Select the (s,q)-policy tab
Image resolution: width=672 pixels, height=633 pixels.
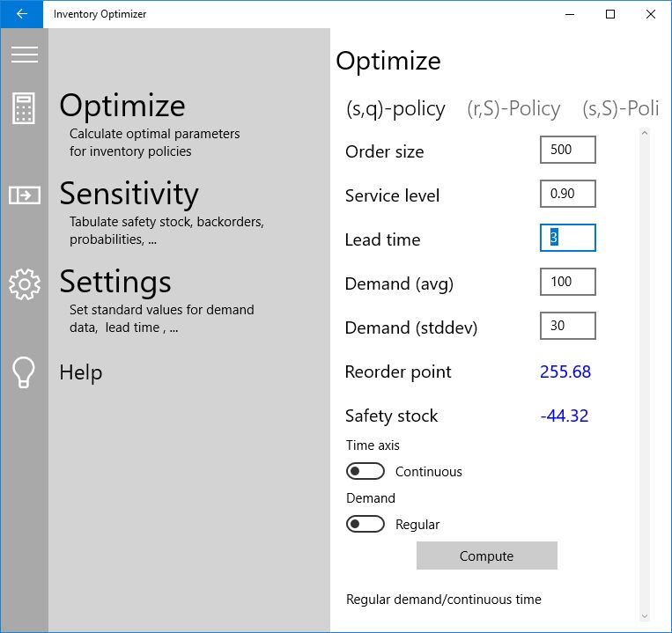pos(395,108)
